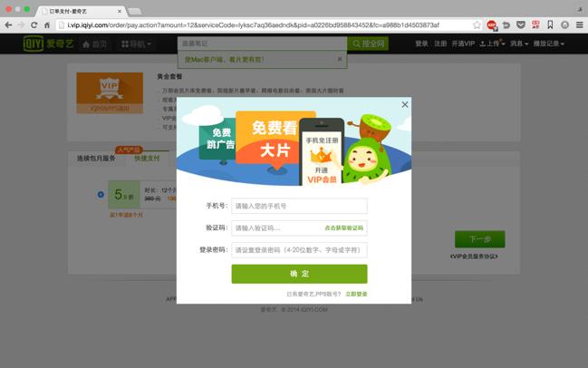Expand the 播放记录 history dropdown

click(549, 44)
